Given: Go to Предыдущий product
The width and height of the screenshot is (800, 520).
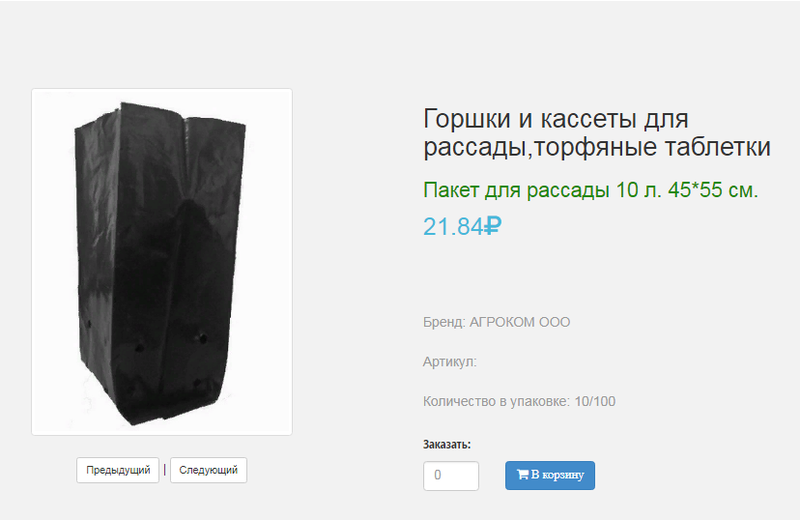Looking at the screenshot, I should 118,470.
